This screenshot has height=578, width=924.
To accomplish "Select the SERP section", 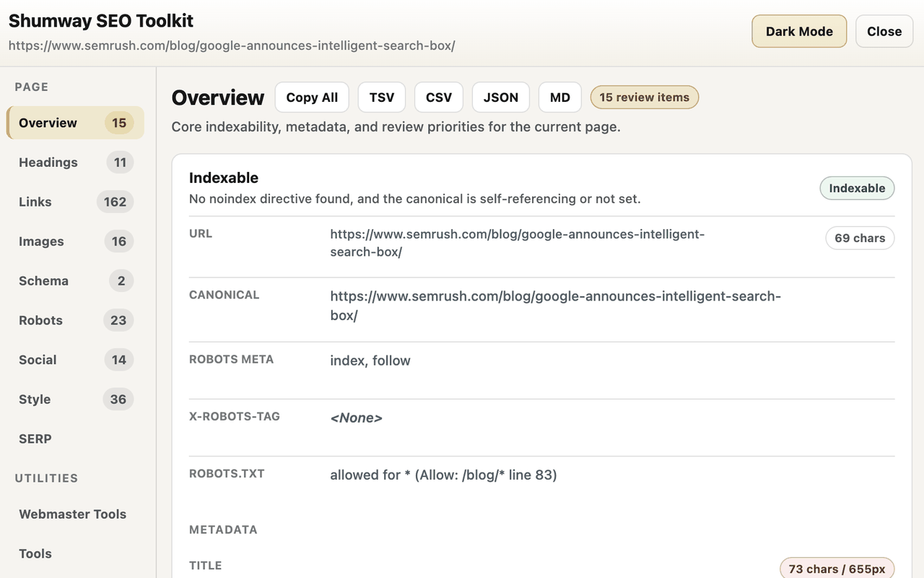I will click(x=75, y=439).
